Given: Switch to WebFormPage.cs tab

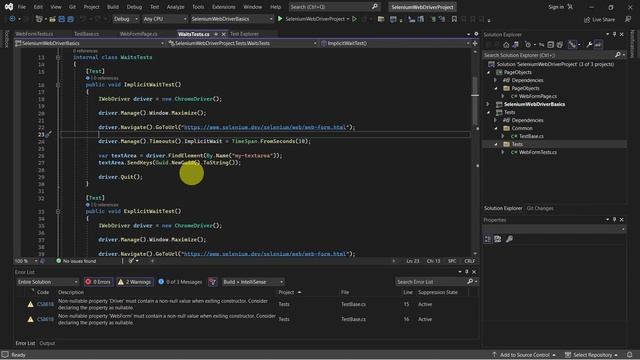Looking at the screenshot, I should [139, 34].
